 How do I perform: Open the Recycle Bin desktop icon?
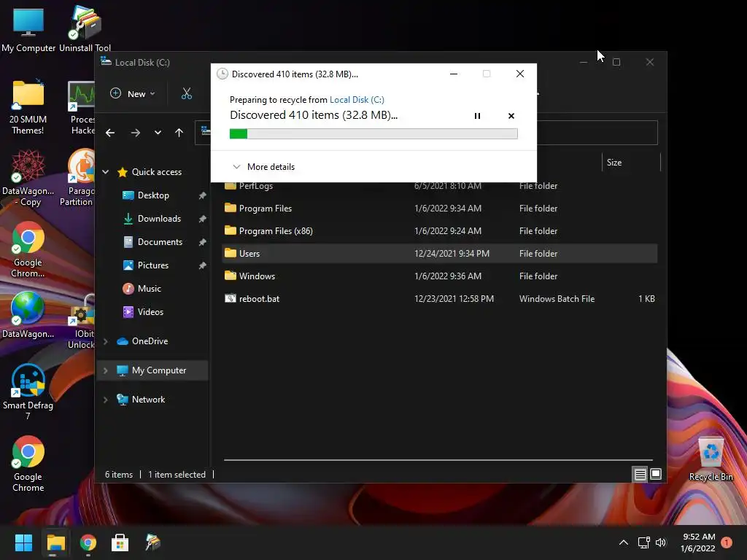[x=711, y=459]
